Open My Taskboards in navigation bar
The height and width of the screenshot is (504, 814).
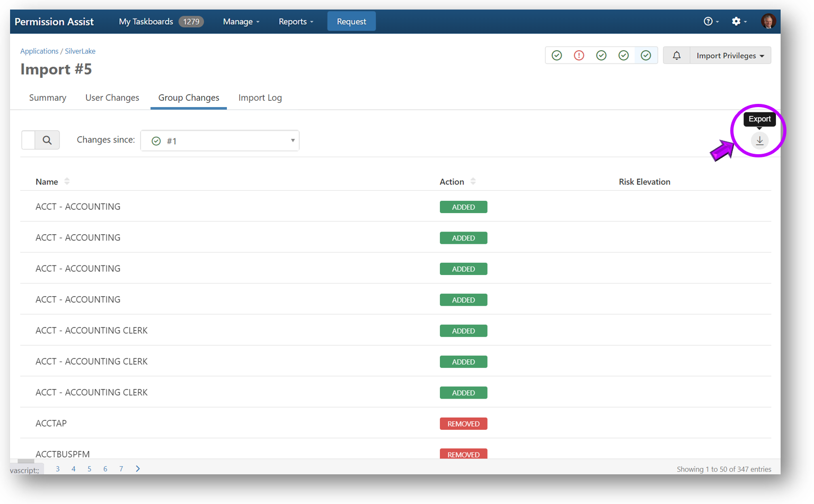click(146, 22)
